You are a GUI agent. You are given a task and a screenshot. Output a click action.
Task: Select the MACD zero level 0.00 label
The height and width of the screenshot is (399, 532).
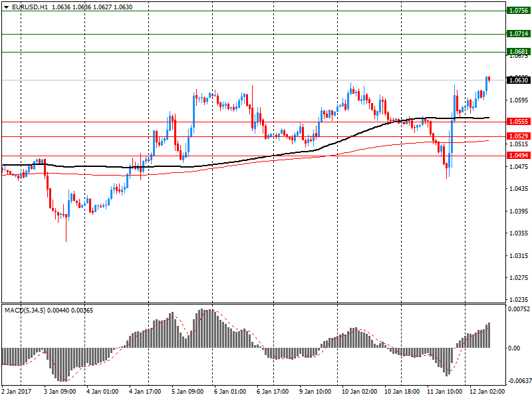(x=514, y=348)
